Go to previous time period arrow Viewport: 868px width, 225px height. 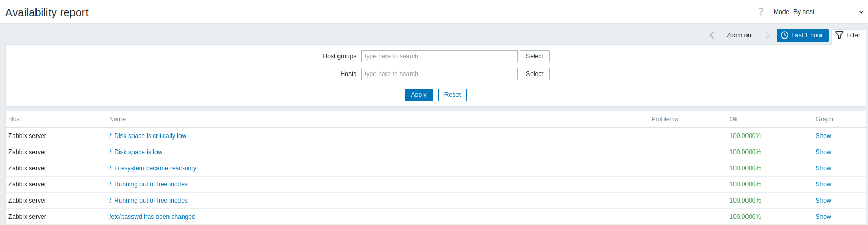click(712, 35)
